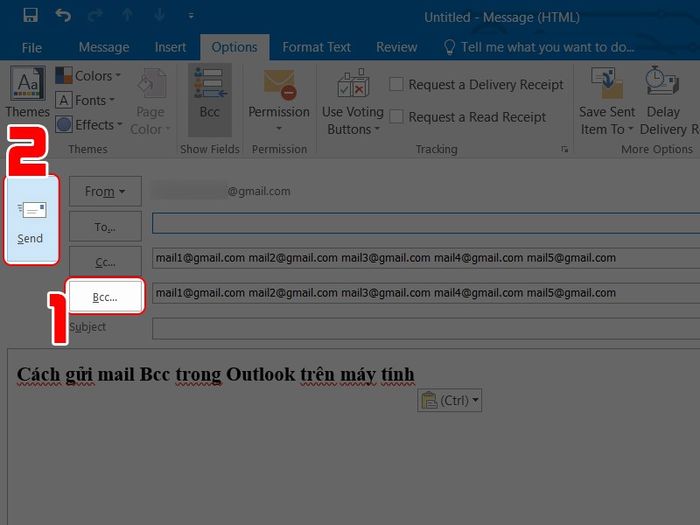
Task: Click the To... address book button
Action: click(105, 227)
